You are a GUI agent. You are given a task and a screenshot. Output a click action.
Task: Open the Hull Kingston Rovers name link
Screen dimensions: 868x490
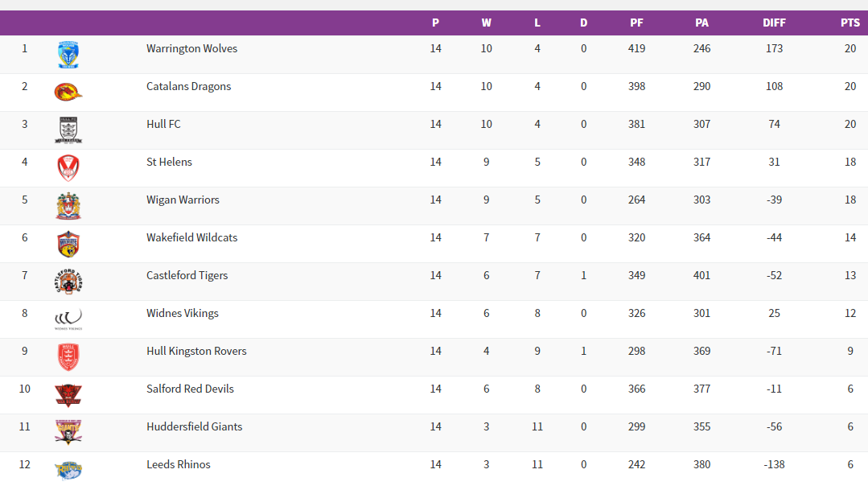(196, 351)
